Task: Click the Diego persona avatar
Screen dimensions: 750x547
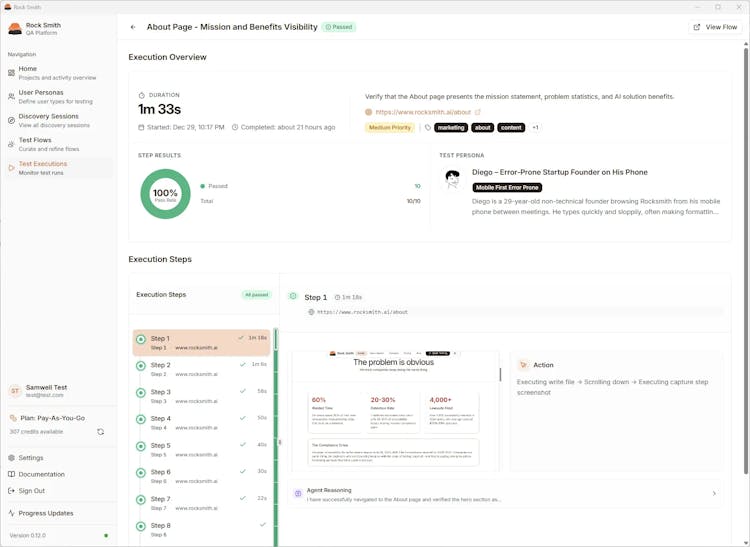Action: pos(452,179)
